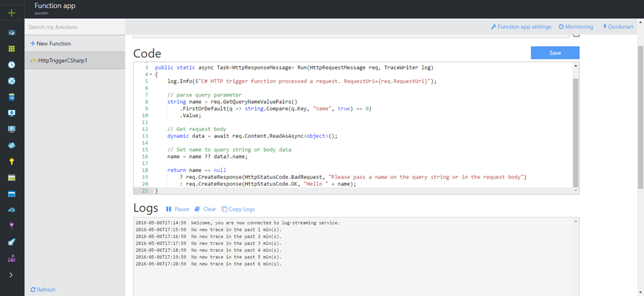Screen dimensions: 644x296
Task: Click '// parse query parameter' comment
Action: tap(204, 95)
